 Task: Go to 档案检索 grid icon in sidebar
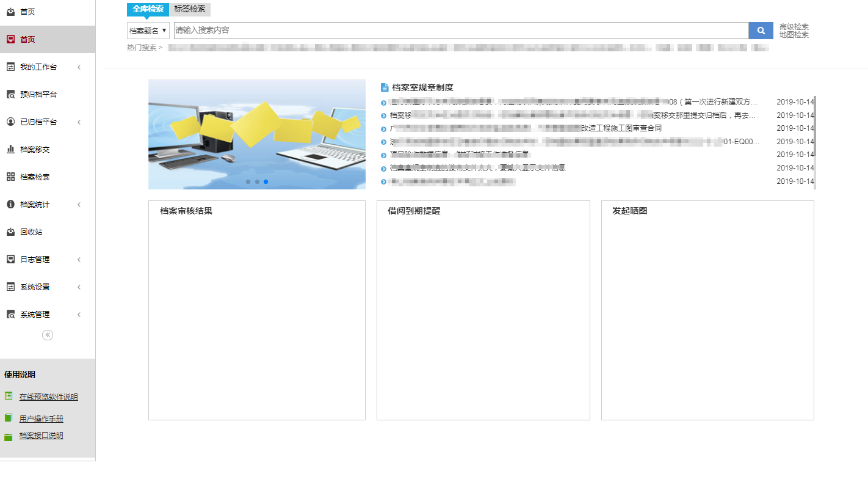[10, 177]
